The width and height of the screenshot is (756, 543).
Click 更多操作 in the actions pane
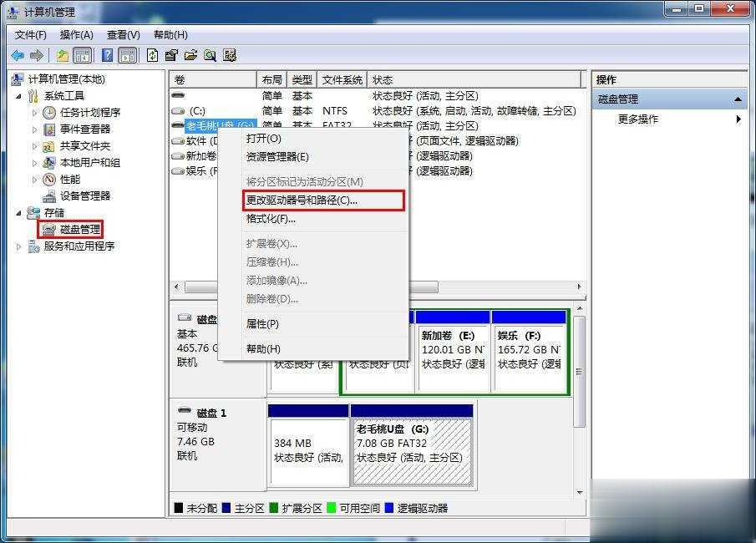point(638,119)
